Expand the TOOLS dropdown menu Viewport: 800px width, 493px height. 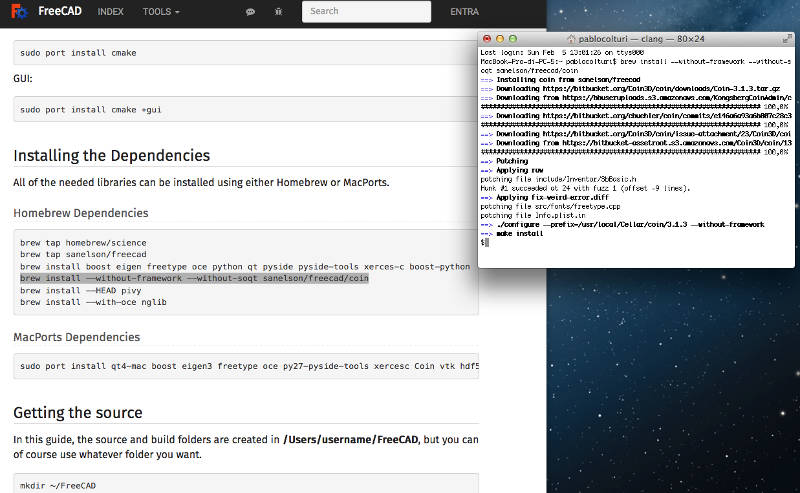tap(161, 11)
